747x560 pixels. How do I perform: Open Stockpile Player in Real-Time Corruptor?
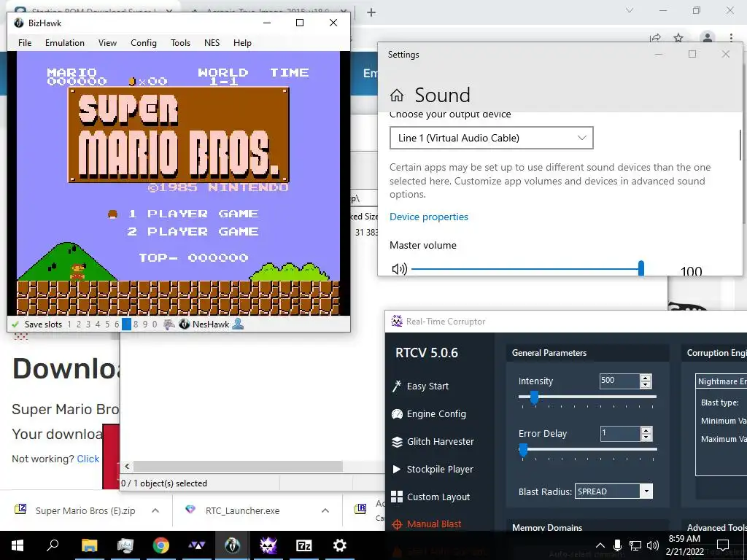click(x=440, y=469)
